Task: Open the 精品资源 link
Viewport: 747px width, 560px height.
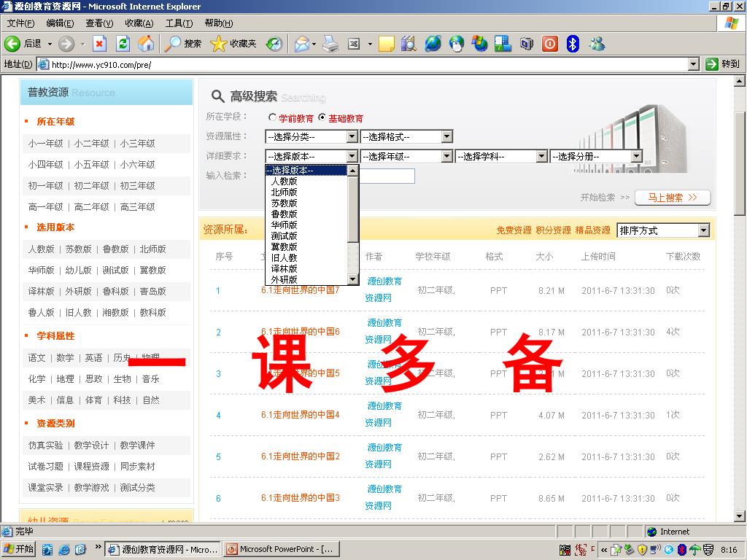Action: point(592,230)
